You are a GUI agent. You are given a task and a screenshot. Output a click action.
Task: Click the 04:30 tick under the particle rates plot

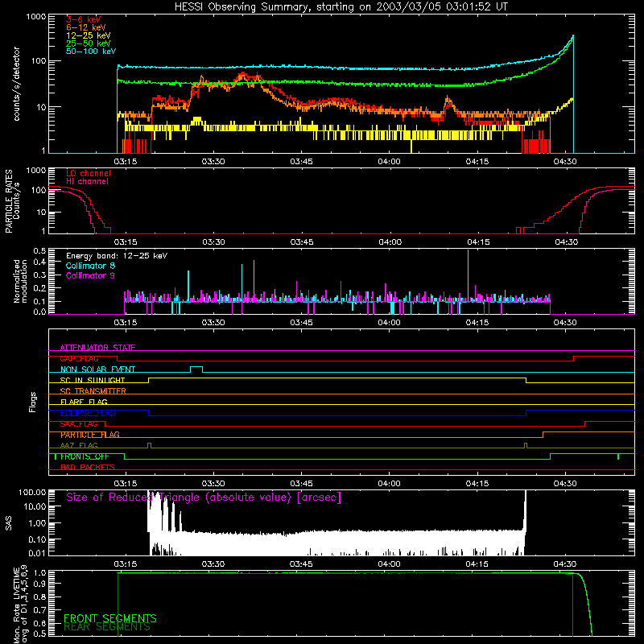(x=567, y=242)
